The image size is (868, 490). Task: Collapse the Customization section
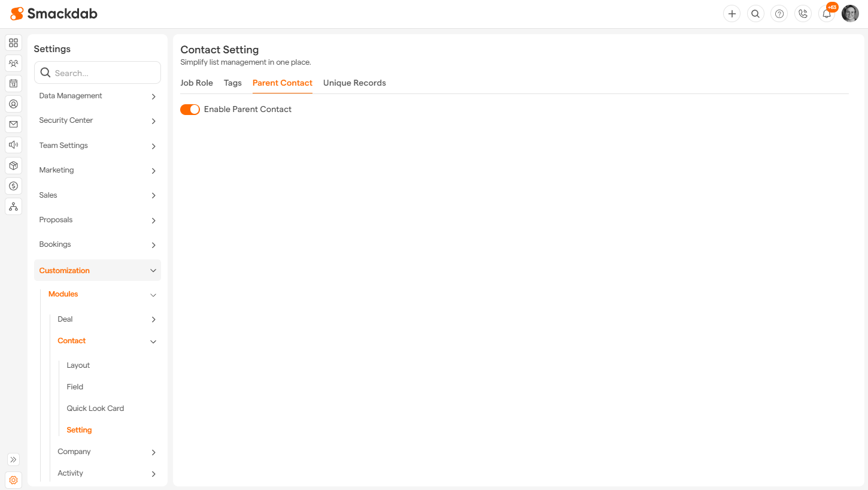pyautogui.click(x=97, y=271)
